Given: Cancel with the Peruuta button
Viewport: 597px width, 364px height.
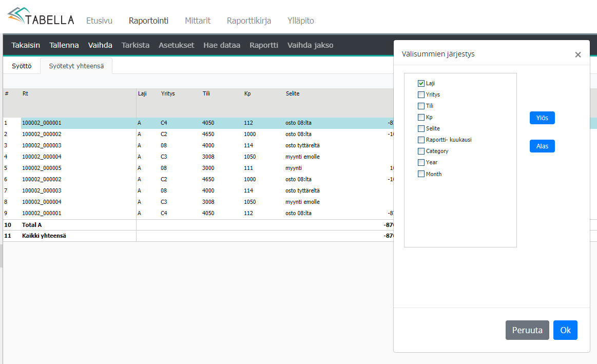Looking at the screenshot, I should (x=527, y=330).
